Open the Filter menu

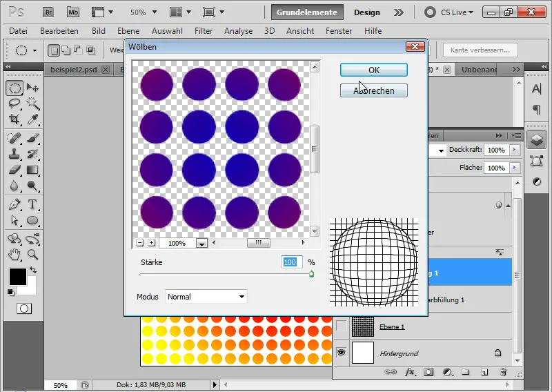coord(204,31)
